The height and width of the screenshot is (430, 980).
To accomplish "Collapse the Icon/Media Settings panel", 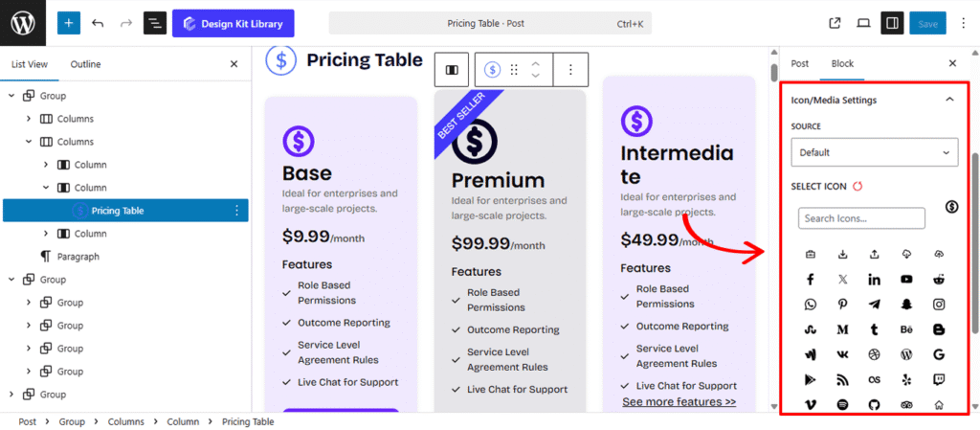I will (x=949, y=100).
